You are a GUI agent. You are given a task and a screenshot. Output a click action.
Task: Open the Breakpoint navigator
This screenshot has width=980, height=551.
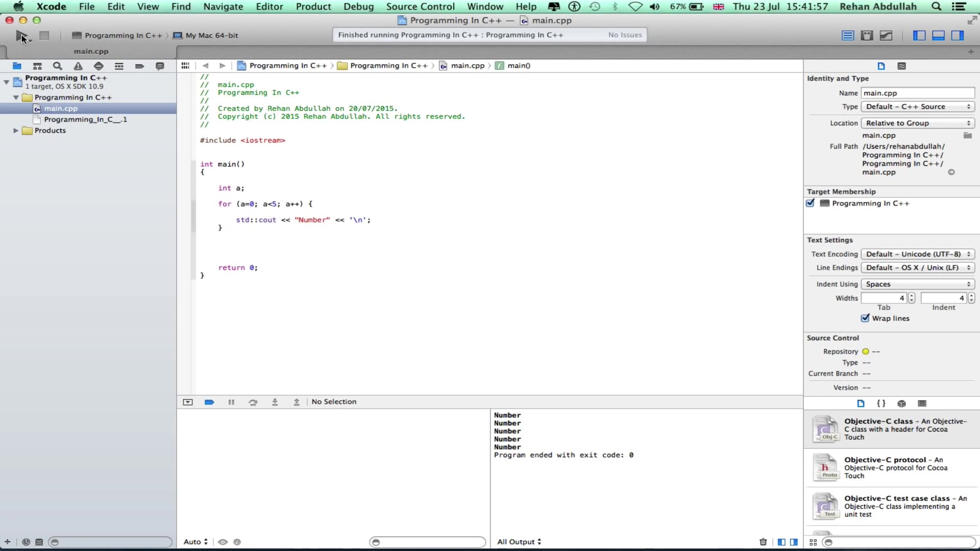pyautogui.click(x=139, y=66)
